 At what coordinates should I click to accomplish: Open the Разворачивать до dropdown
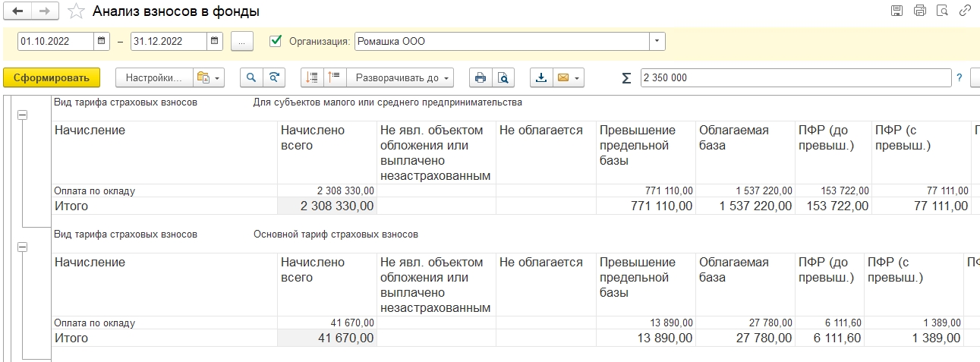point(401,77)
